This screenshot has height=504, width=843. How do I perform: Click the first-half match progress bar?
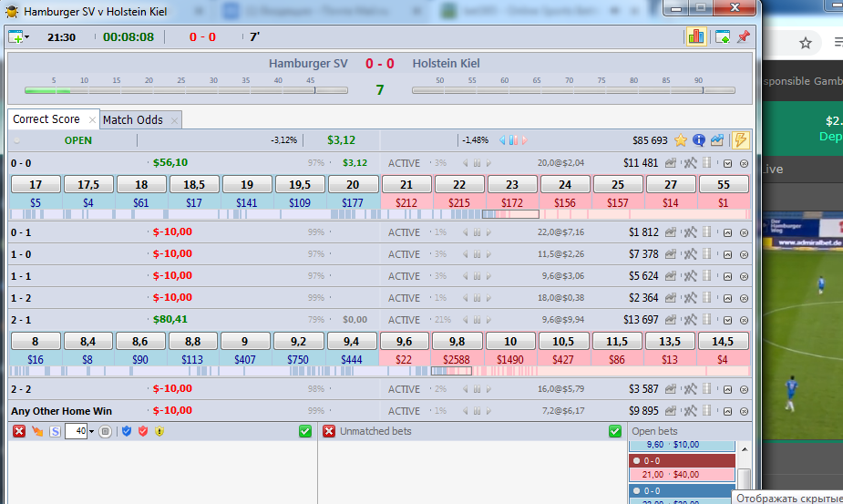click(186, 90)
